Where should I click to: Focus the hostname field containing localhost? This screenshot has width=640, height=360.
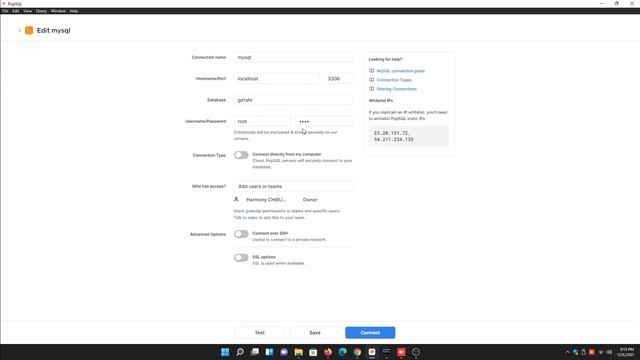pyautogui.click(x=277, y=78)
